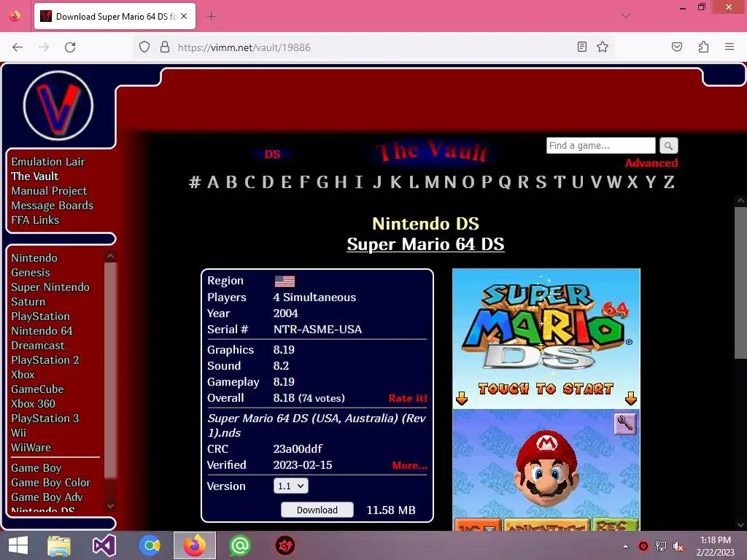Image resolution: width=747 pixels, height=560 pixels.
Task: Browse games starting with letter Z
Action: (x=669, y=182)
